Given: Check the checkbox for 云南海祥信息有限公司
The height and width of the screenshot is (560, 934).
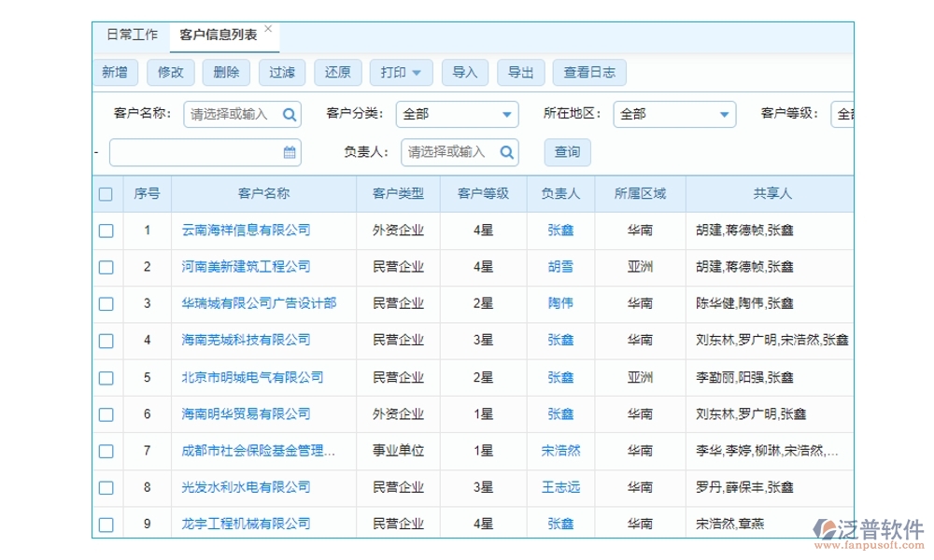Looking at the screenshot, I should coord(106,231).
